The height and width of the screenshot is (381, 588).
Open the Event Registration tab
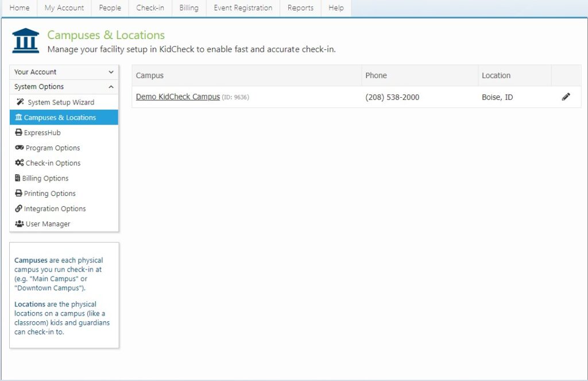(243, 8)
